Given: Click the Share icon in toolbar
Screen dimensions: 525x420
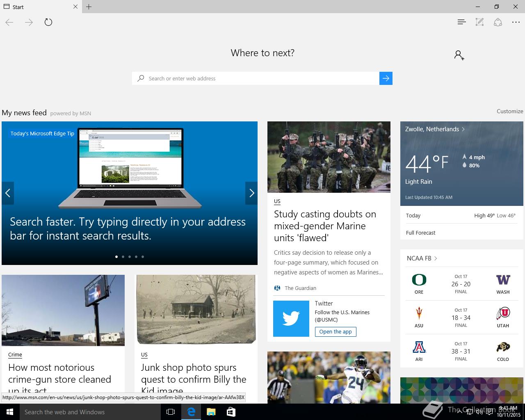Looking at the screenshot, I should 498,22.
